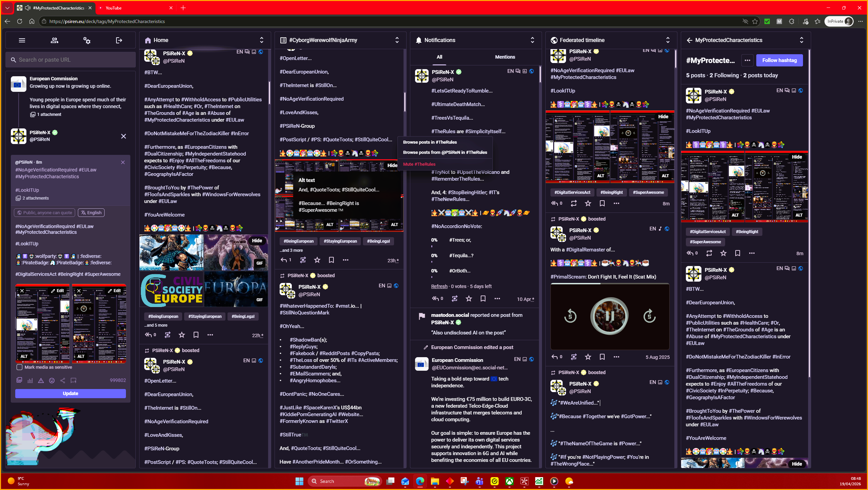Add a poll using the bar chart icon

click(30, 380)
